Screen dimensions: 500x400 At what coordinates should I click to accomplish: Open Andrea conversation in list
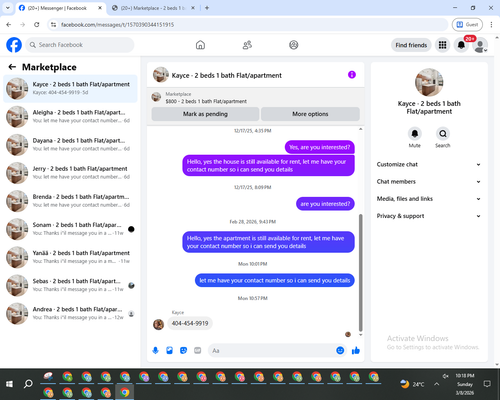point(70,313)
